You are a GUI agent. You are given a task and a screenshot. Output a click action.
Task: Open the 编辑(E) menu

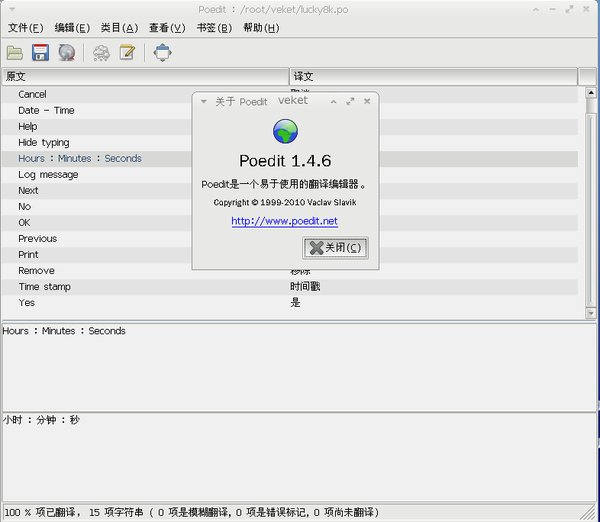72,27
